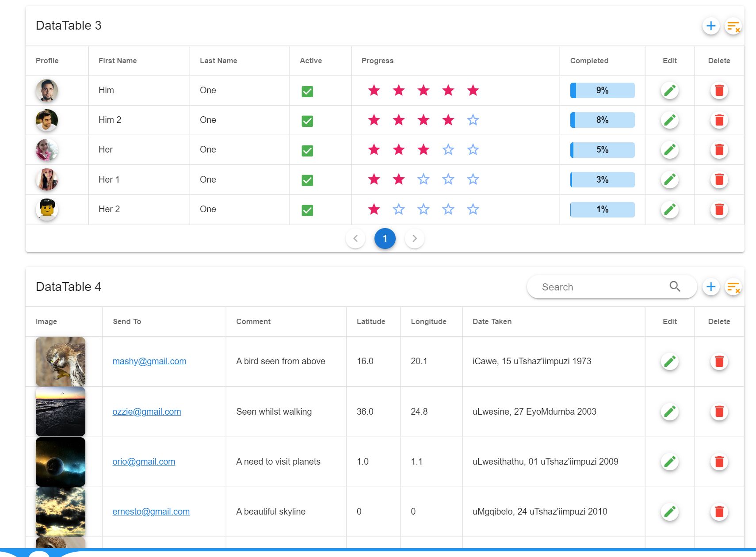Toggle the Active checkbox for Her 2
756x557 pixels.
click(x=307, y=210)
